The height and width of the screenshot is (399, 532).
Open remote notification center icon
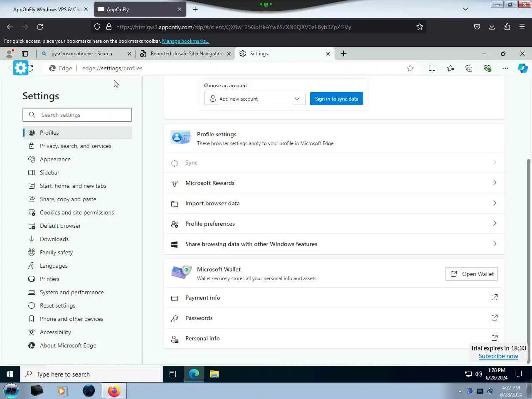518,374
